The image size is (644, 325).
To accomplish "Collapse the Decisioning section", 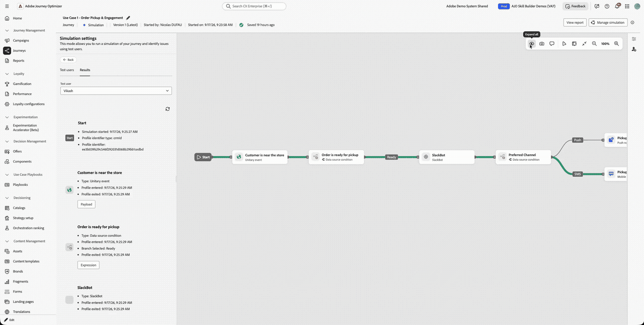I will (7, 198).
